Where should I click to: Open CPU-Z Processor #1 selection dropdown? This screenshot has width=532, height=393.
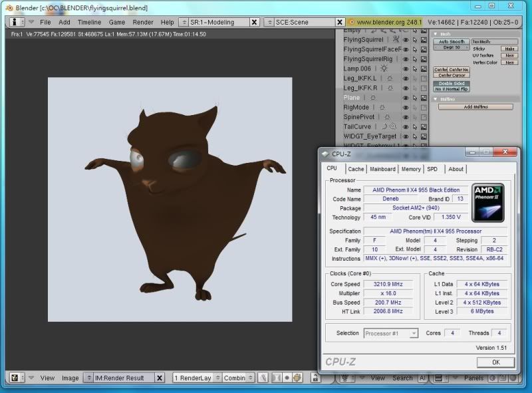point(391,333)
